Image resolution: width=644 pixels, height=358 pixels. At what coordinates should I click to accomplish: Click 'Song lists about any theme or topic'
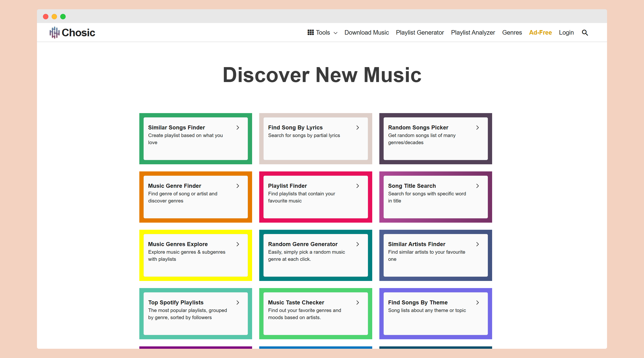tap(427, 310)
